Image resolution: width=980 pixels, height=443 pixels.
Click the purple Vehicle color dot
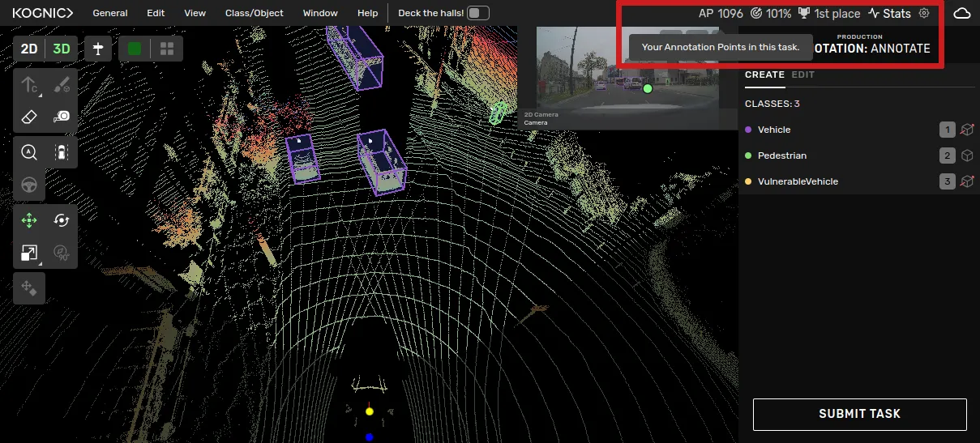pos(748,130)
